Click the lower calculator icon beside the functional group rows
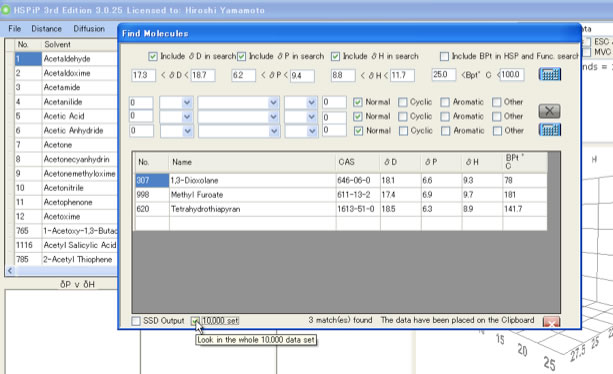The image size is (613, 374). tap(550, 130)
